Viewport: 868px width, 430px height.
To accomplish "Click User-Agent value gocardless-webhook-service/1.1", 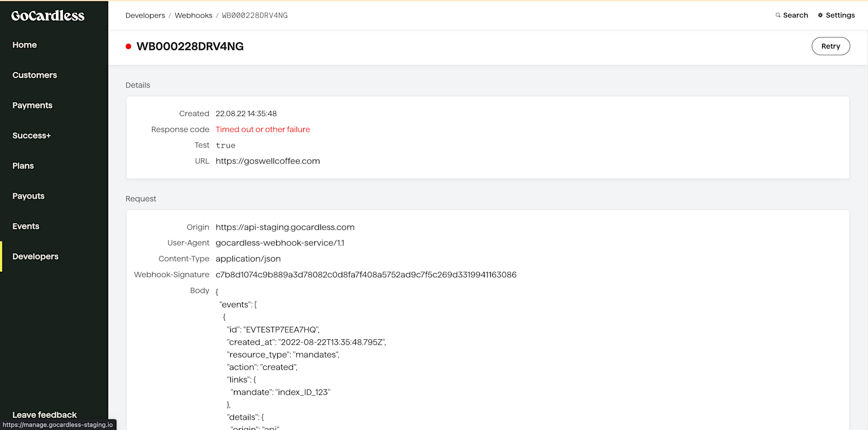I will pyautogui.click(x=280, y=243).
